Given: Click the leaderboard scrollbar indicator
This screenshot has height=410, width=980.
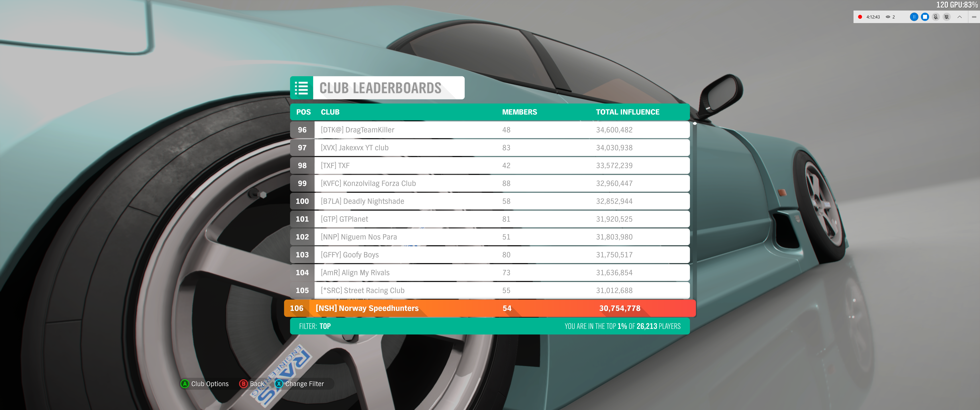Looking at the screenshot, I should pyautogui.click(x=695, y=123).
